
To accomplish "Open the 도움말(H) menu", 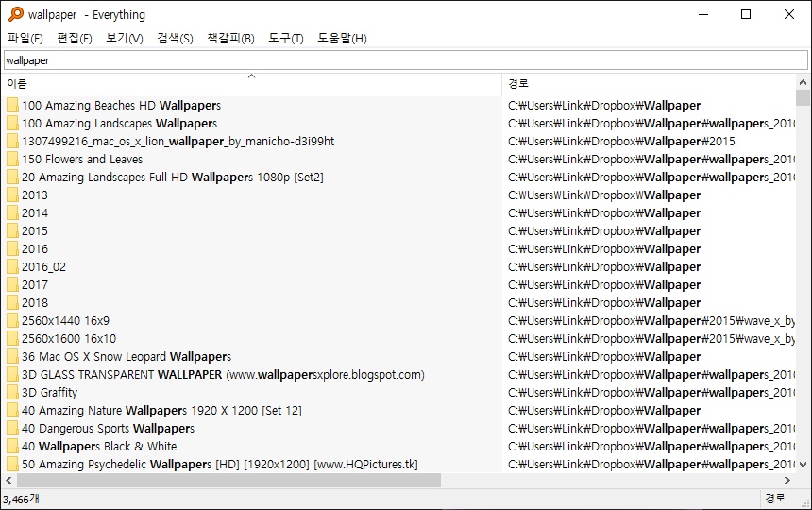I will (x=343, y=38).
